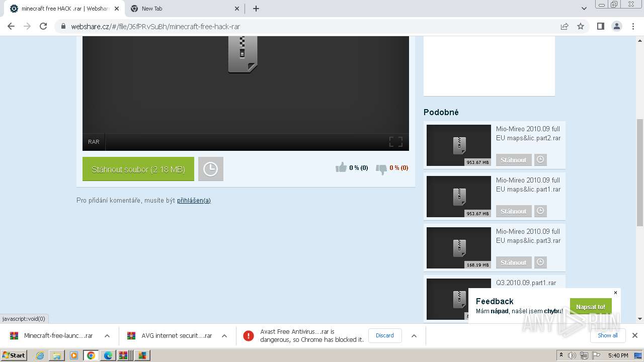Expand the tab search chevron
This screenshot has height=362, width=644.
(584, 9)
